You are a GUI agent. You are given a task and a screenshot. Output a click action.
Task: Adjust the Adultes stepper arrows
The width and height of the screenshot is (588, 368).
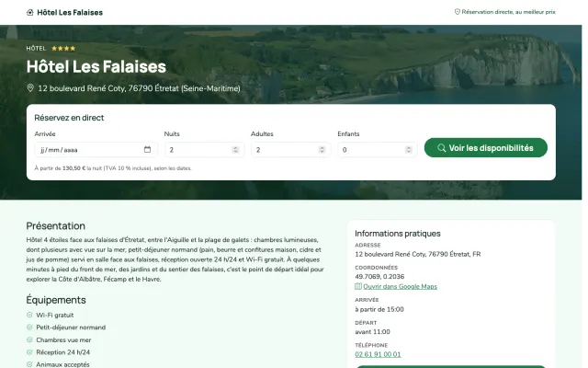322,149
